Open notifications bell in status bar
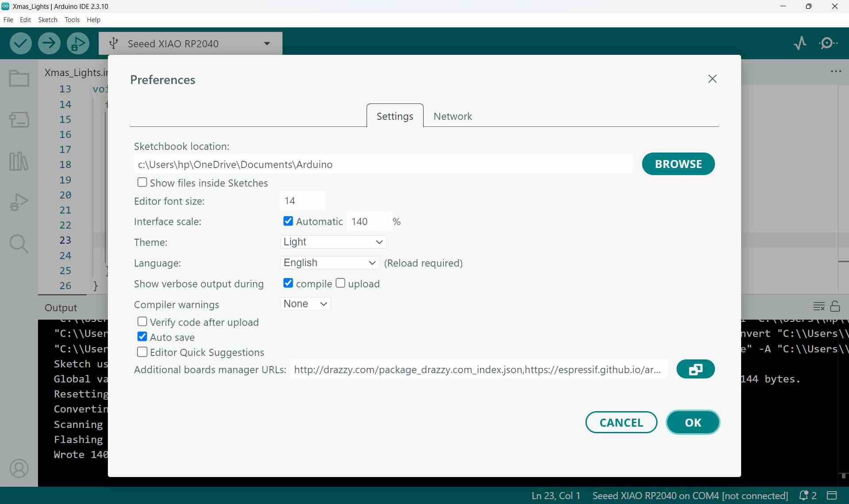The width and height of the screenshot is (849, 504). 807,496
